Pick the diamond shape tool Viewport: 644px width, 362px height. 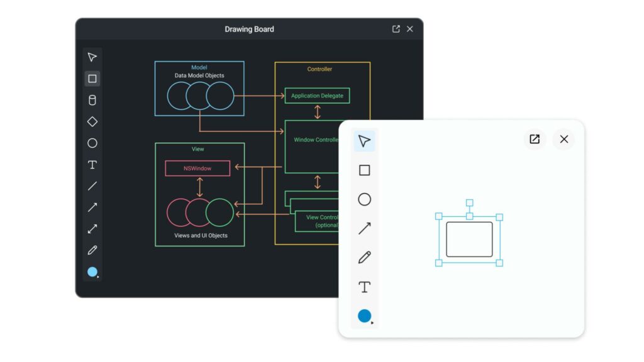coord(92,121)
